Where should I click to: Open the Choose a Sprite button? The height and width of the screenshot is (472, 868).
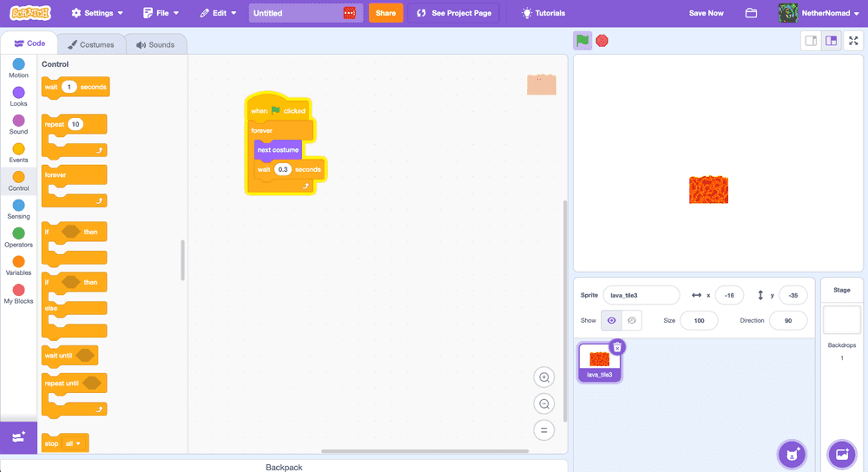(x=791, y=453)
